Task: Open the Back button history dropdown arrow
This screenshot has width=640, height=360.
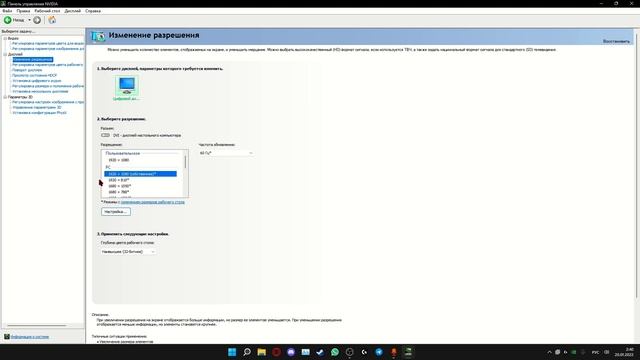Action: pos(29,20)
